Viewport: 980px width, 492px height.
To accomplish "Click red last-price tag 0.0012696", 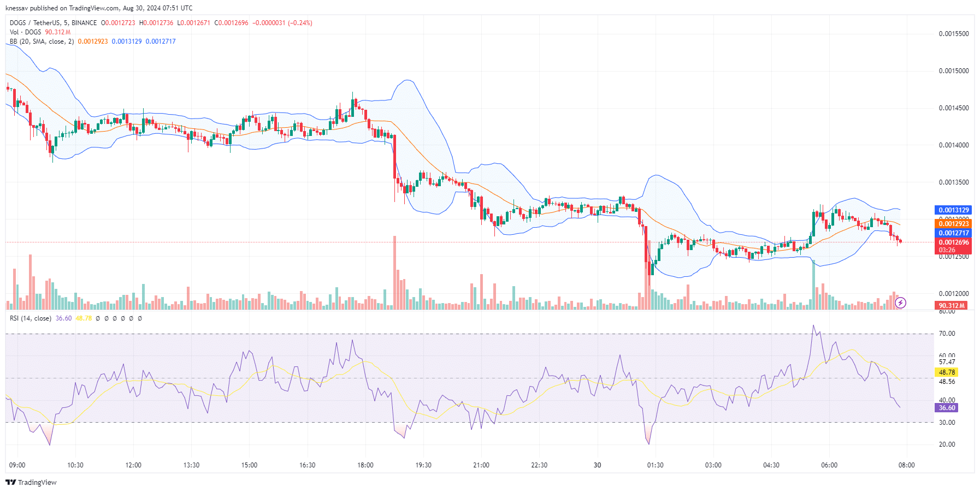I will (953, 242).
